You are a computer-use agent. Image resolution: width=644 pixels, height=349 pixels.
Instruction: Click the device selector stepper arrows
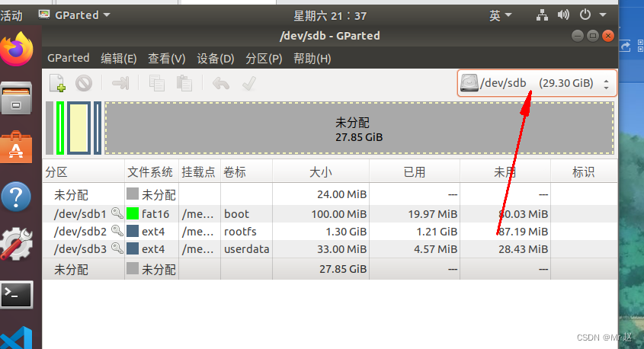(x=606, y=84)
